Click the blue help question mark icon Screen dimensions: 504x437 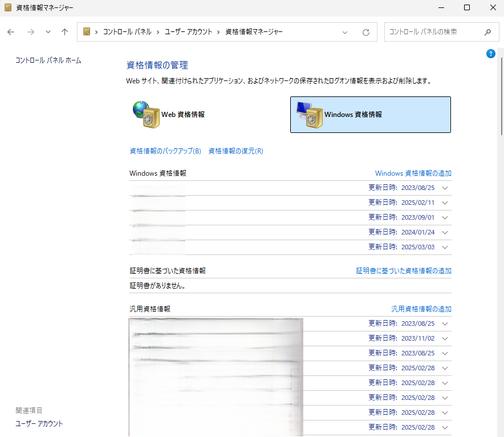(x=490, y=54)
